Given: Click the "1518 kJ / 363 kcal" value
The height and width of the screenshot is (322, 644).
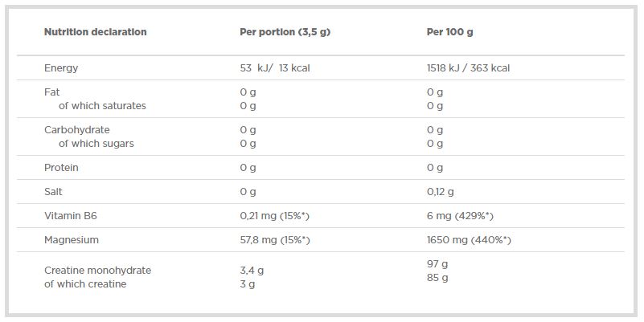Looking at the screenshot, I should (468, 68).
